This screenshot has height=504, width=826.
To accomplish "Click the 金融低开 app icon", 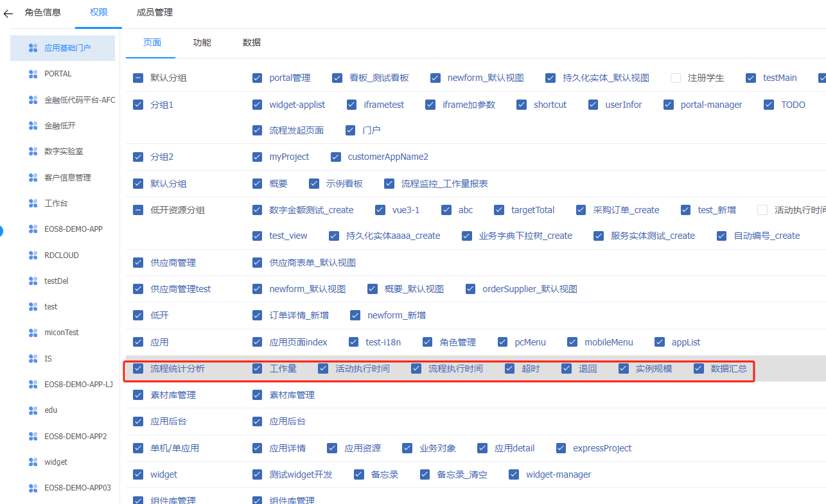I will (x=33, y=126).
